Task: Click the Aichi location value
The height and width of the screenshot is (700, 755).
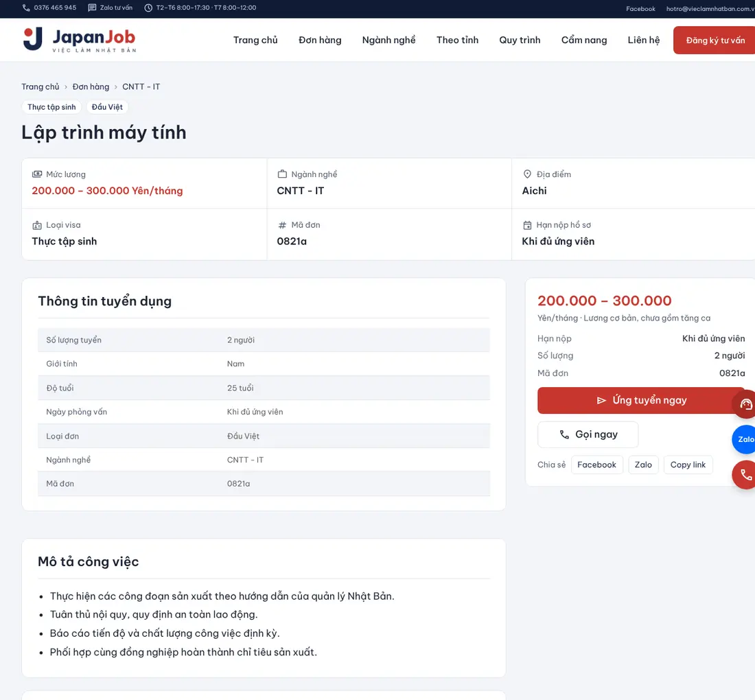Action: [x=534, y=191]
